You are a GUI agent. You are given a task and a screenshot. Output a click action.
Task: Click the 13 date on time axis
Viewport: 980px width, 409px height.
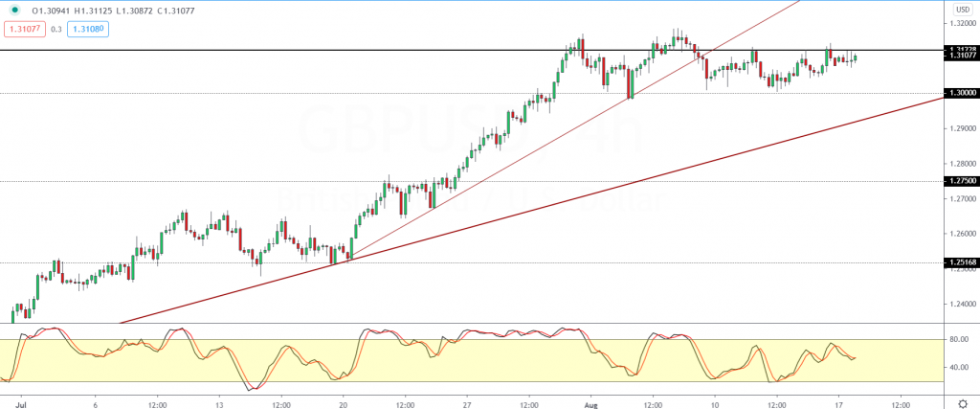pos(219,404)
